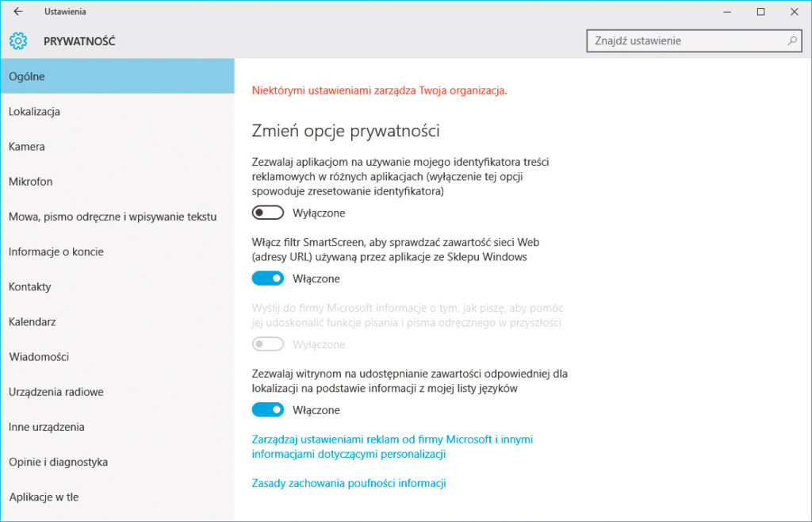Image resolution: width=812 pixels, height=522 pixels.
Task: Open Mikrofon privacy settings
Action: 30,181
